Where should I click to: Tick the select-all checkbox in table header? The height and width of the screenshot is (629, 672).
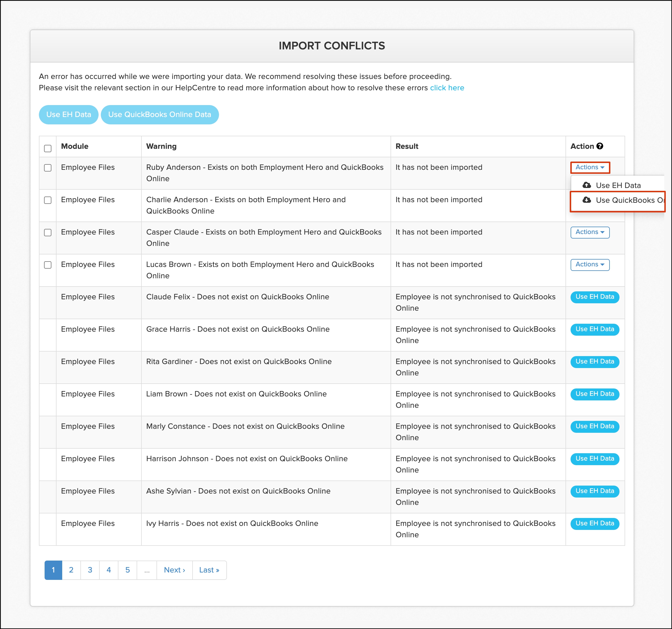[x=48, y=149]
